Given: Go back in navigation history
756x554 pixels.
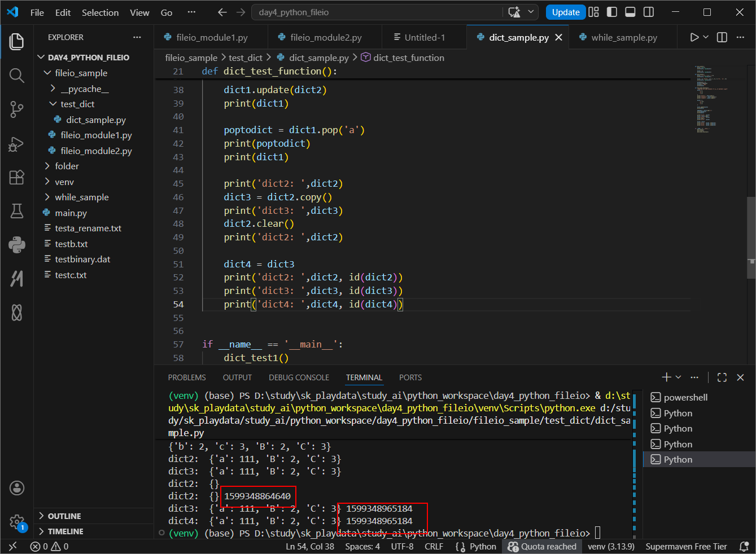Looking at the screenshot, I should 222,12.
